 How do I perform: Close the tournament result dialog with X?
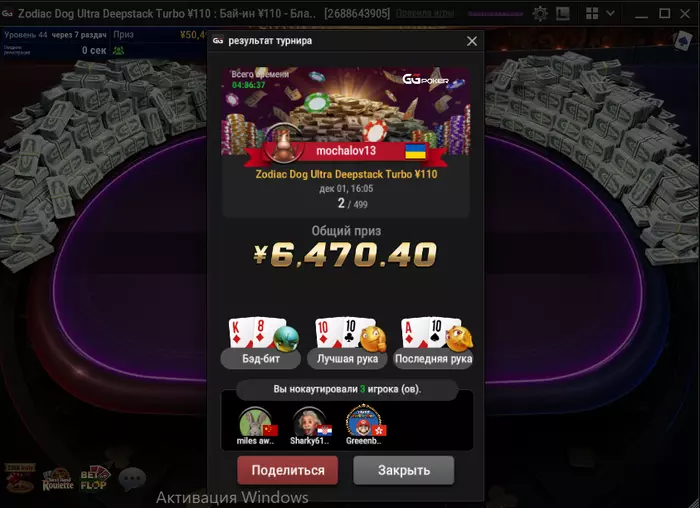pyautogui.click(x=471, y=41)
